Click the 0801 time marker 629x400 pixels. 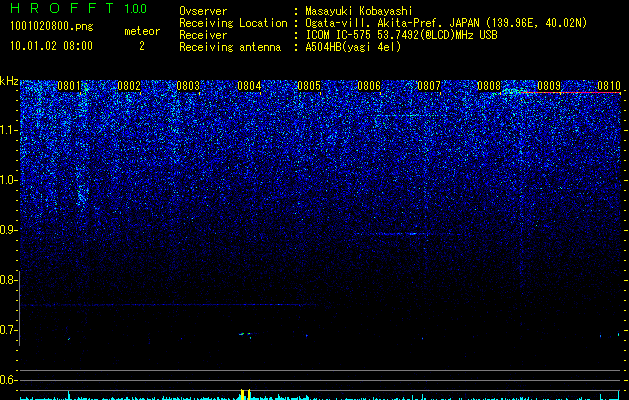tap(69, 86)
